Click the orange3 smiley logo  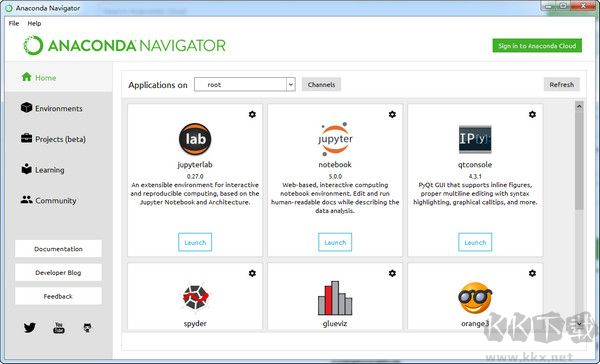click(x=475, y=298)
